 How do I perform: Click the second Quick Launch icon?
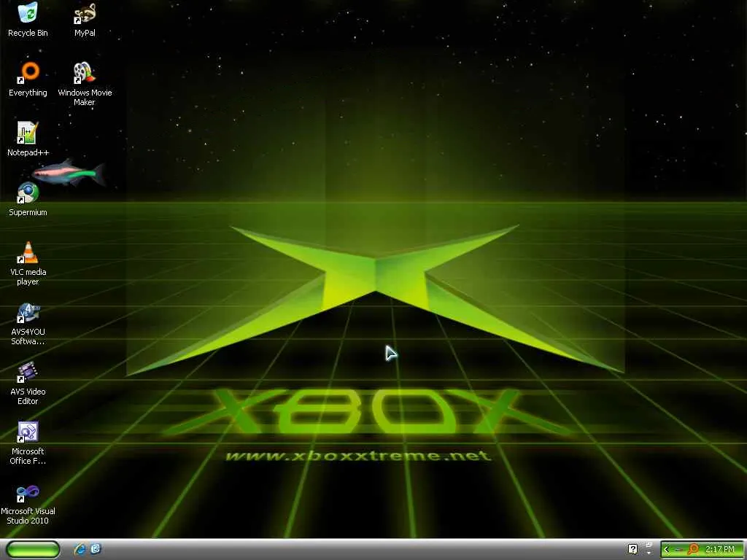coord(96,550)
